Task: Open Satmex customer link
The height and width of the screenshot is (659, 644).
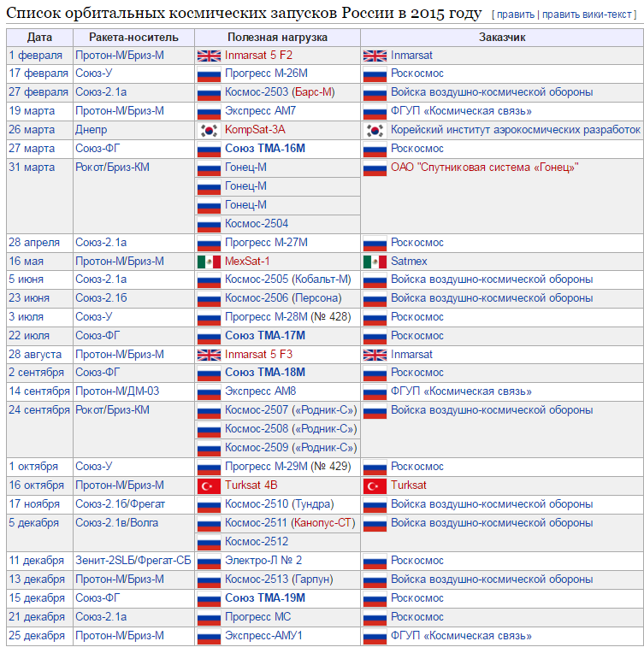Action: tap(409, 261)
